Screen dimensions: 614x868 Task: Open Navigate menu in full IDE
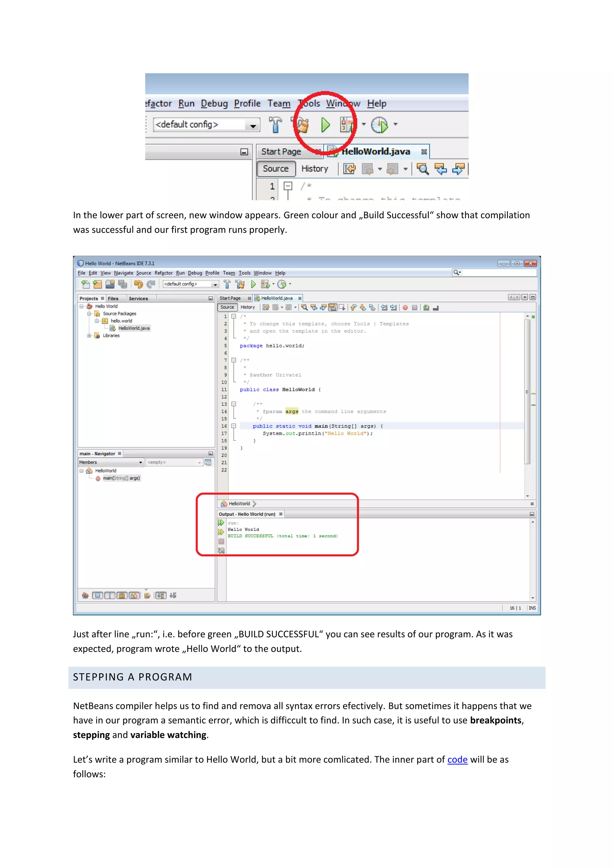coord(124,273)
